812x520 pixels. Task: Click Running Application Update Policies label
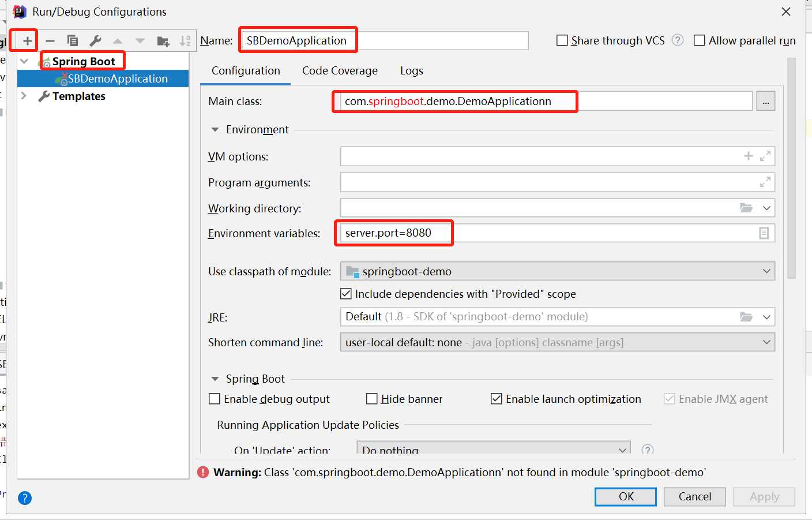308,425
